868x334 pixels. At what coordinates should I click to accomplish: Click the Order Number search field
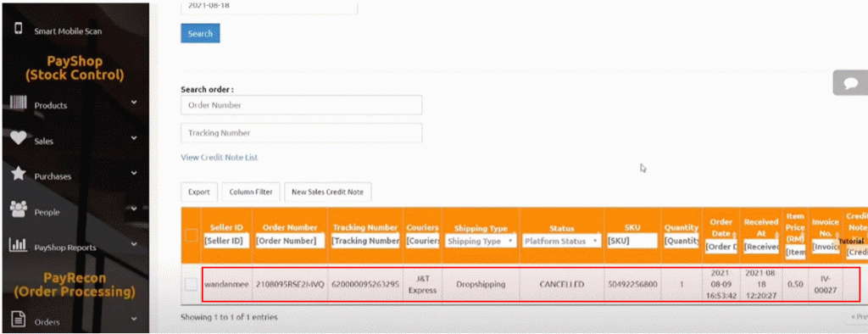(x=301, y=104)
